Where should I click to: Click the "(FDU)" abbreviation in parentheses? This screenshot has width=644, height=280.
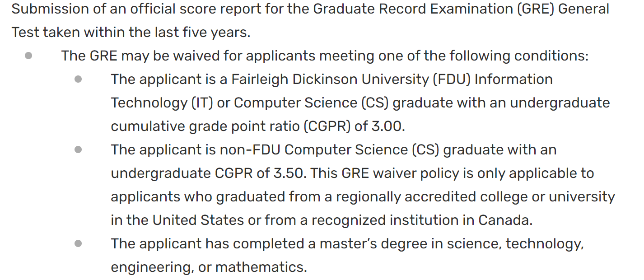[452, 79]
